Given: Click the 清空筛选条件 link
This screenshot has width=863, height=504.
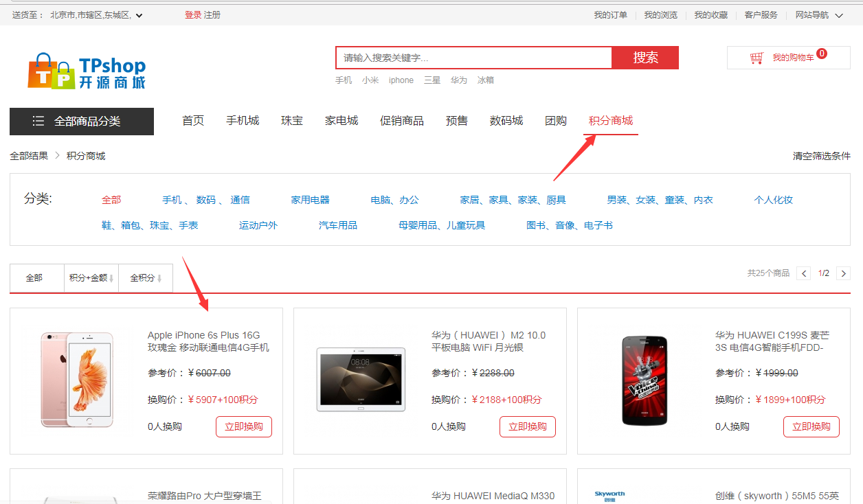Looking at the screenshot, I should tap(821, 156).
